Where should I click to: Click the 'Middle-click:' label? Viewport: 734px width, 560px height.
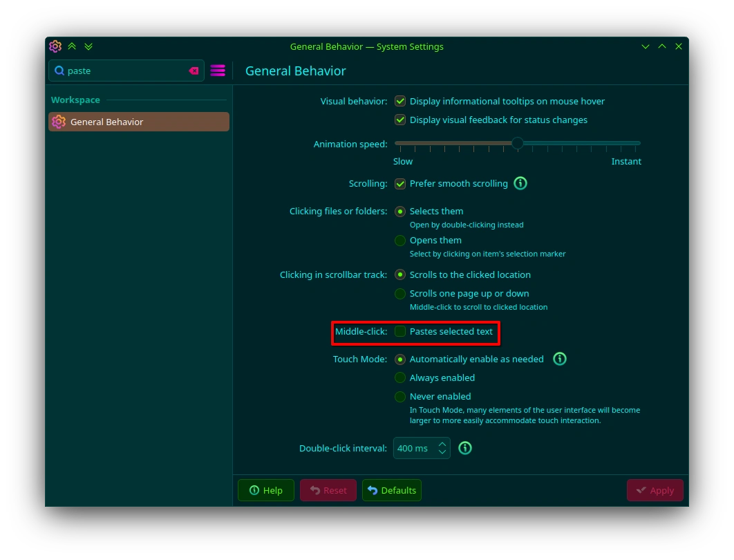coord(361,331)
